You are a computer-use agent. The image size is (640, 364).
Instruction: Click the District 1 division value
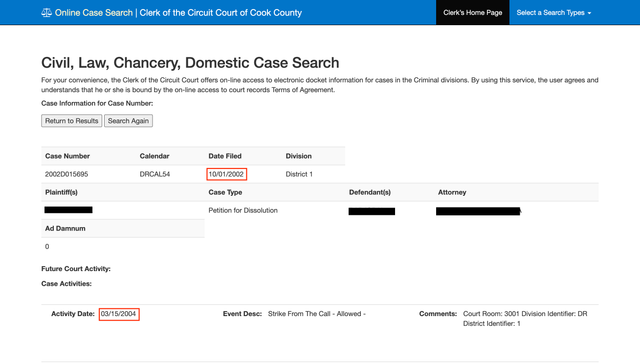click(299, 174)
